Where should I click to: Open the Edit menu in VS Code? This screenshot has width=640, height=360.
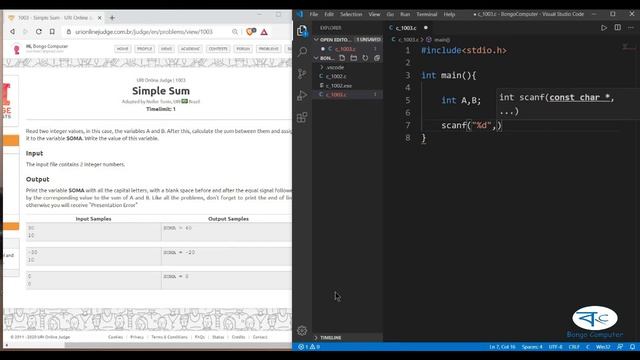tap(329, 14)
